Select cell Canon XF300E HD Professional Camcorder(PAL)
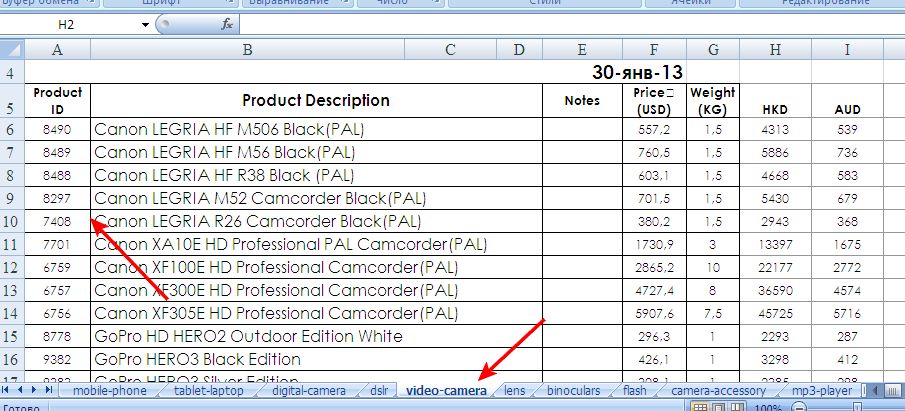Viewport: 905px width, 411px height. pyautogui.click(x=316, y=290)
